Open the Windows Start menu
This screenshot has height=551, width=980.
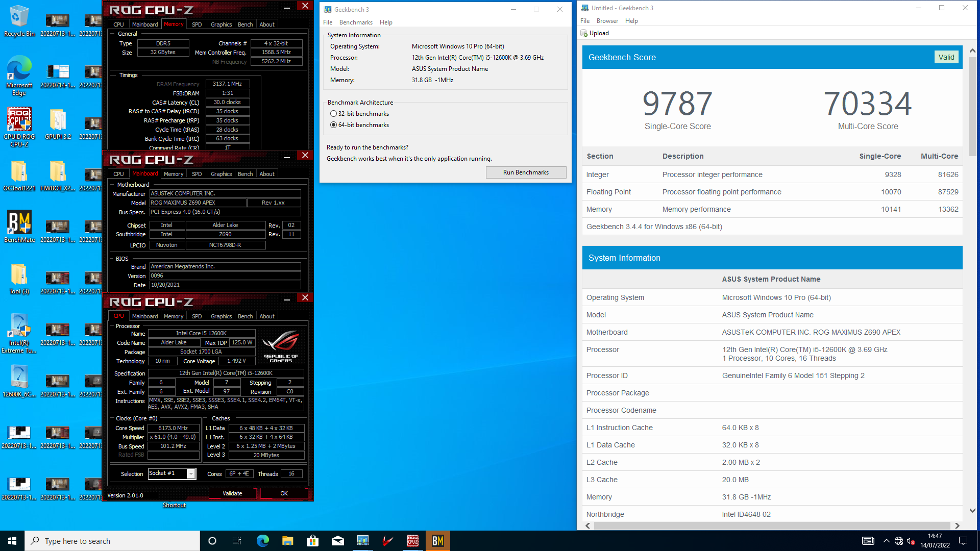point(12,541)
